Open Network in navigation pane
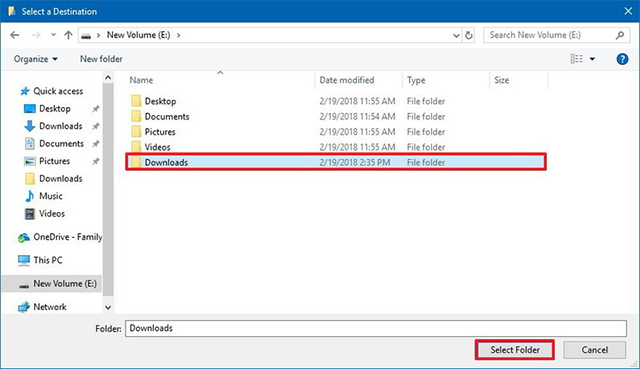640x369 pixels. click(42, 307)
